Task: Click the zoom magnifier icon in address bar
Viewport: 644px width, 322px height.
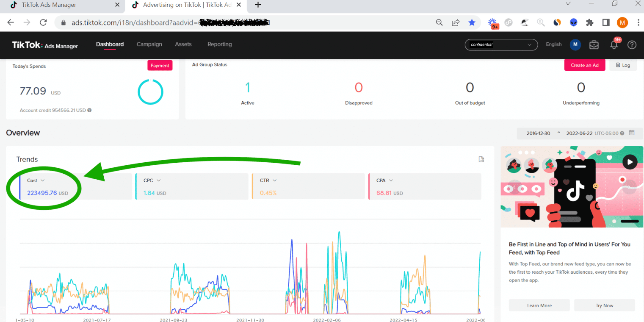Action: coord(439,22)
